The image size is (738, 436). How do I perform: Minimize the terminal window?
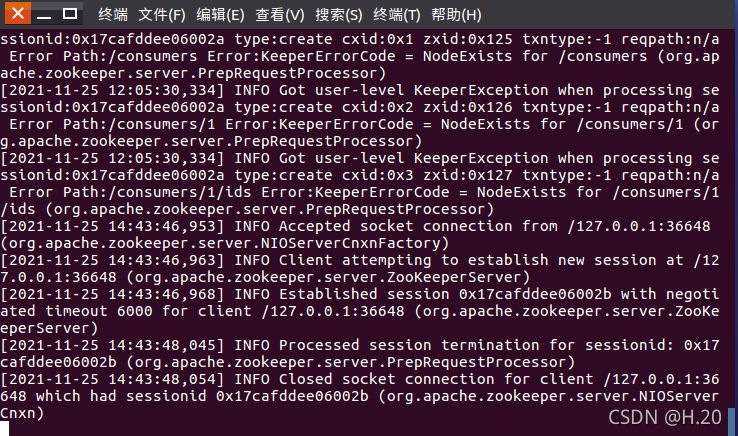point(44,14)
